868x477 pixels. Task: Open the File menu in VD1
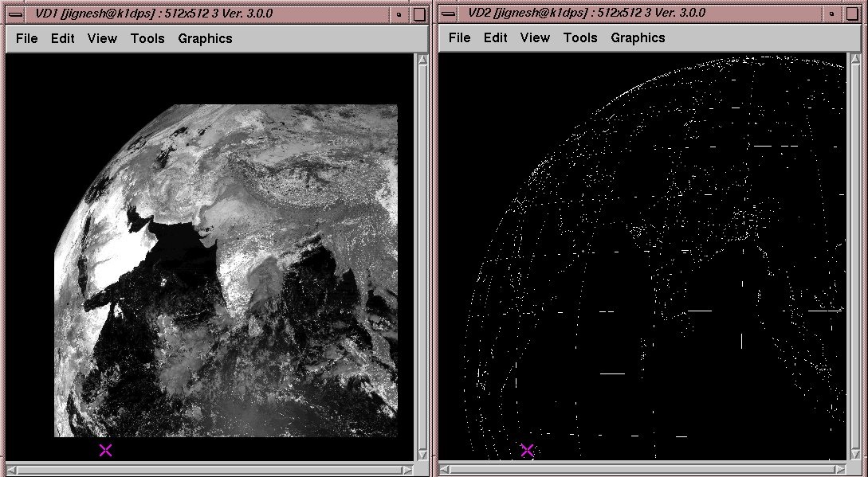tap(27, 38)
